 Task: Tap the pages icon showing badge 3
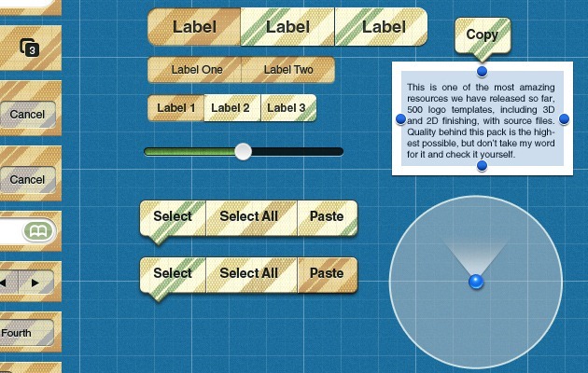tap(30, 48)
